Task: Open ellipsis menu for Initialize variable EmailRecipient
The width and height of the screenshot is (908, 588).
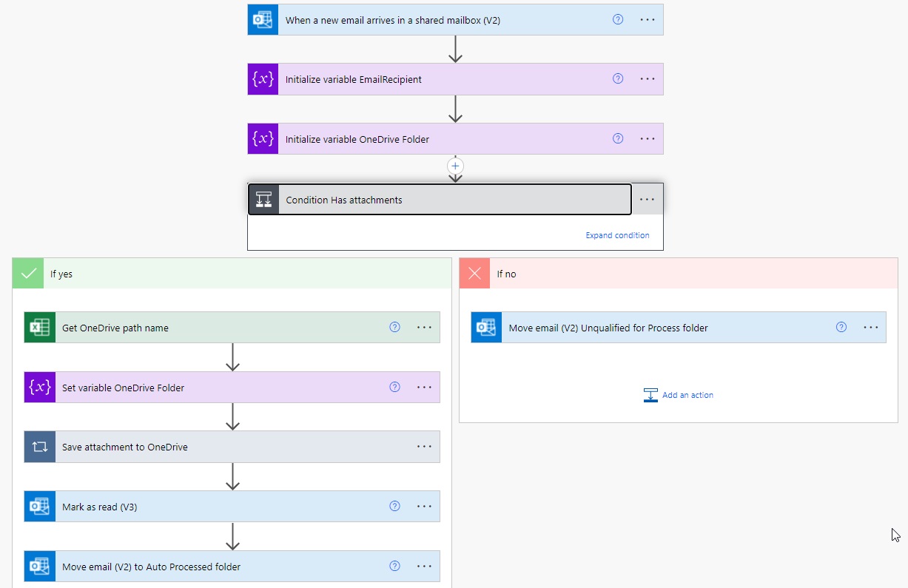Action: pos(647,78)
